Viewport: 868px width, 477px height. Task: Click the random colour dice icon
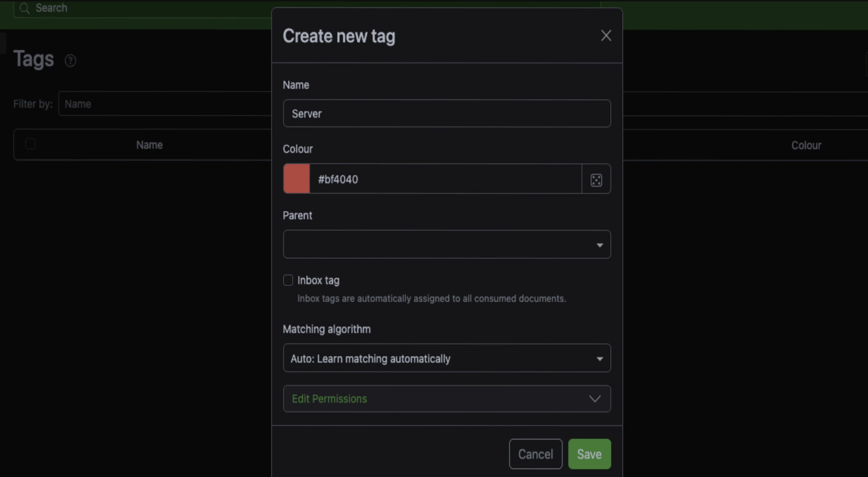click(596, 179)
